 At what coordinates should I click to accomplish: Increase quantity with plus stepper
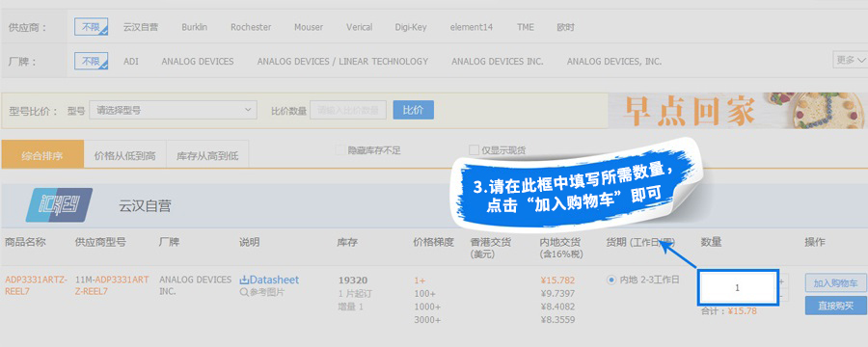[781, 281]
